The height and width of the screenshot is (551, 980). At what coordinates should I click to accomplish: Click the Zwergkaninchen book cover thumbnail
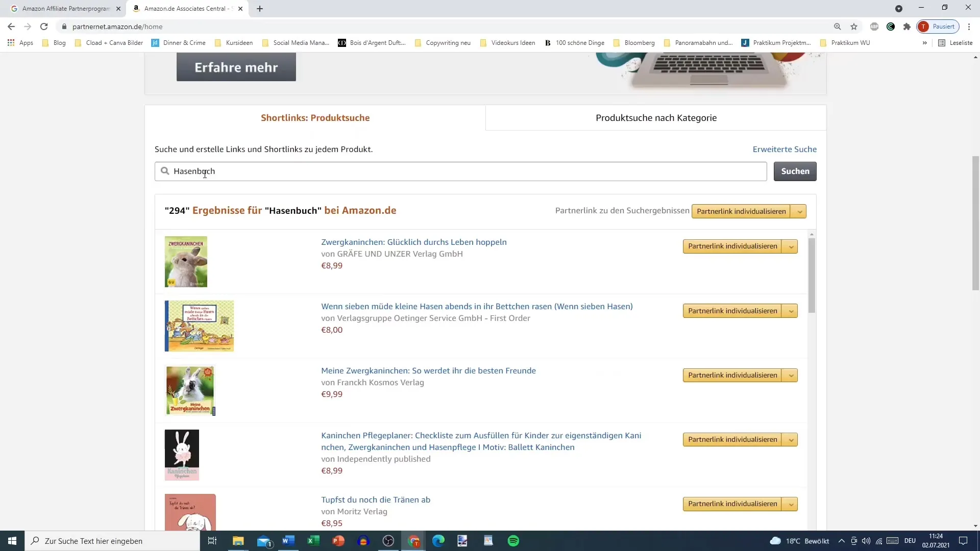(x=186, y=261)
